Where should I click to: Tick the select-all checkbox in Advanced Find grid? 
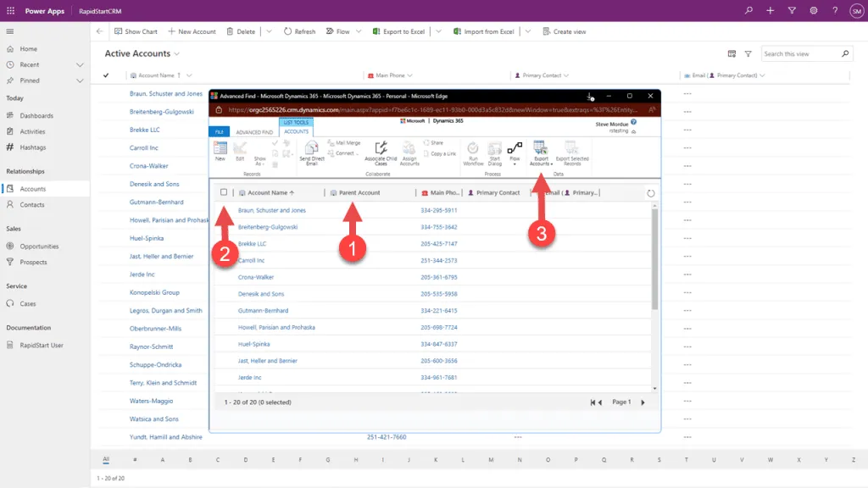click(224, 192)
